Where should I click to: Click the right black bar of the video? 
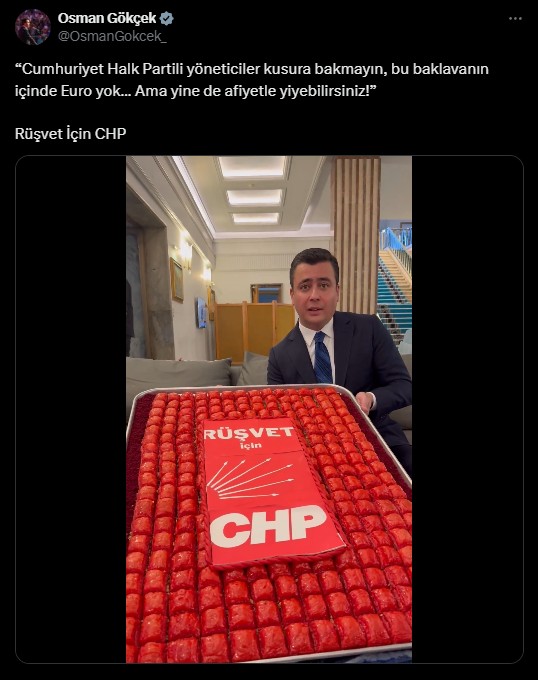pos(467,409)
